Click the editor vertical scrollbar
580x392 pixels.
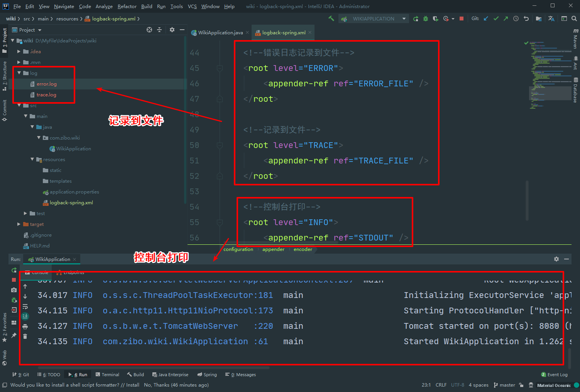[x=527, y=200]
